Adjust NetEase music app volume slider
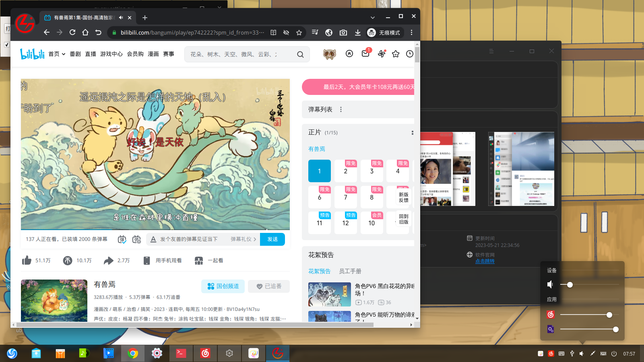 [x=589, y=315]
